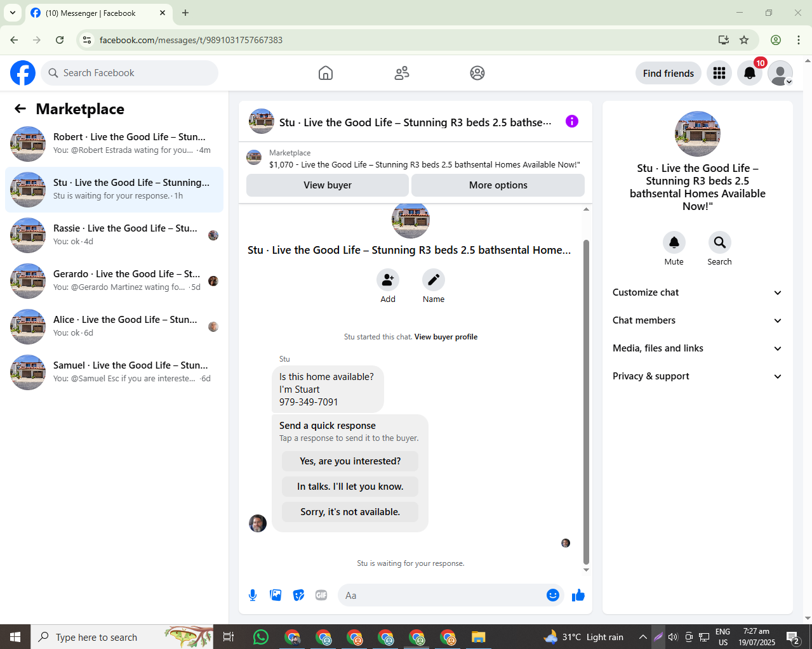Open the weather widget 31°C Light rain
This screenshot has width=812, height=649.
pyautogui.click(x=584, y=637)
